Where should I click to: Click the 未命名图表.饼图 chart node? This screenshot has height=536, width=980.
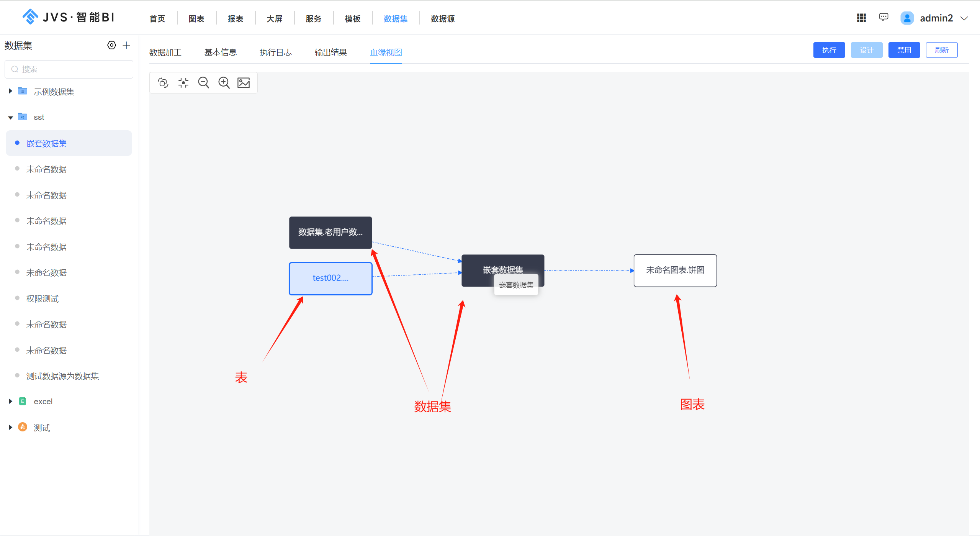coord(675,270)
